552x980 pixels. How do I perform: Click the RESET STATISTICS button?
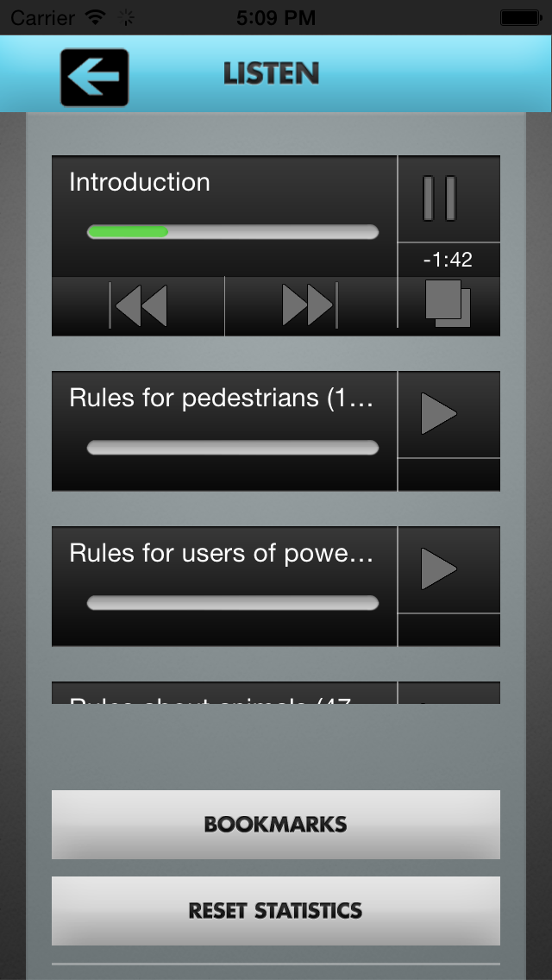tap(276, 911)
